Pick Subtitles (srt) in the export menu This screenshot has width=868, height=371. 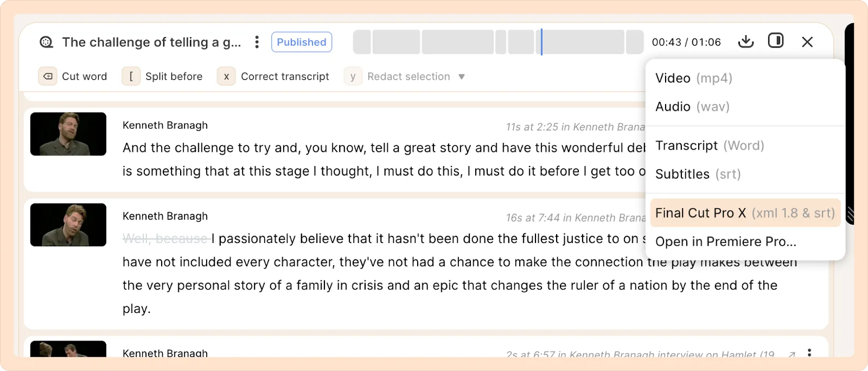coord(698,174)
